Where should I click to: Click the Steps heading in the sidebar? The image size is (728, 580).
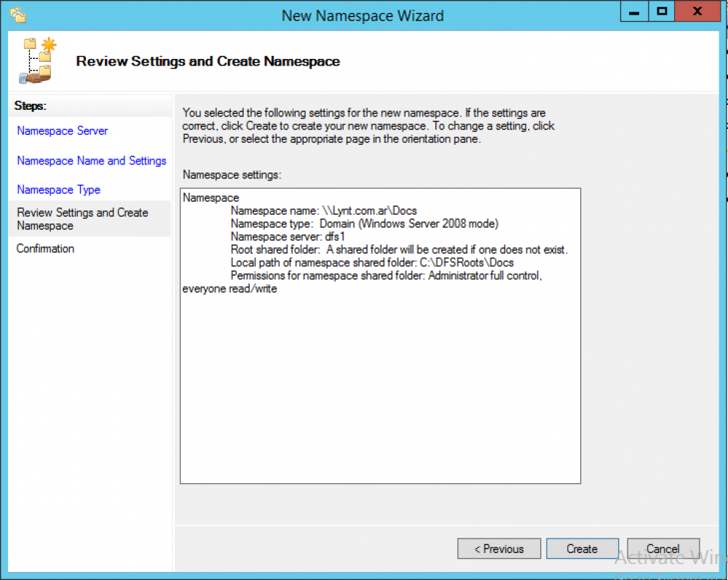pos(29,106)
